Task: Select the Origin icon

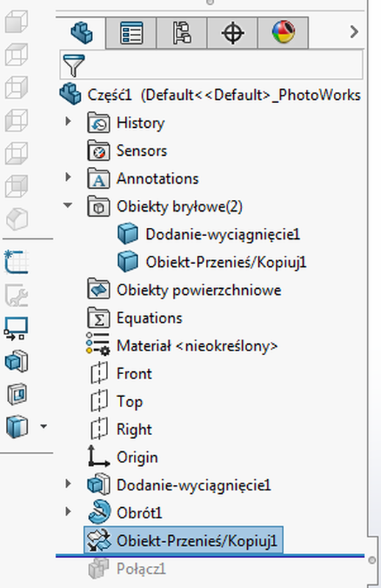Action: [99, 456]
